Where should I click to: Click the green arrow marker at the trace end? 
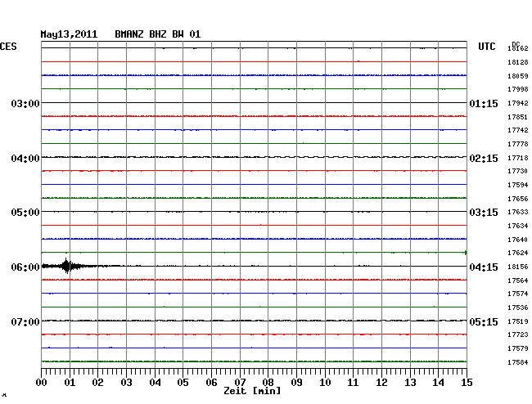466,253
